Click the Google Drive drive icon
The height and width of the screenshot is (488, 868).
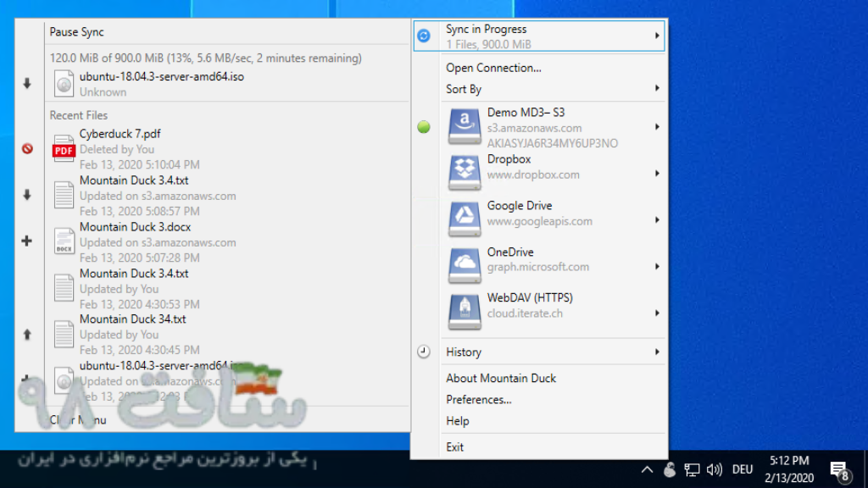[x=465, y=219]
